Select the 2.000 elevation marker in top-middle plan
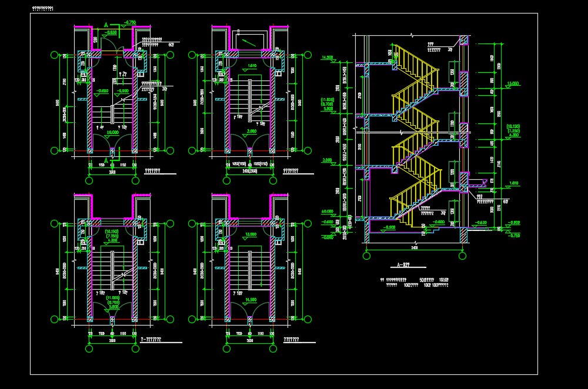This screenshot has width=588, height=389. click(251, 131)
